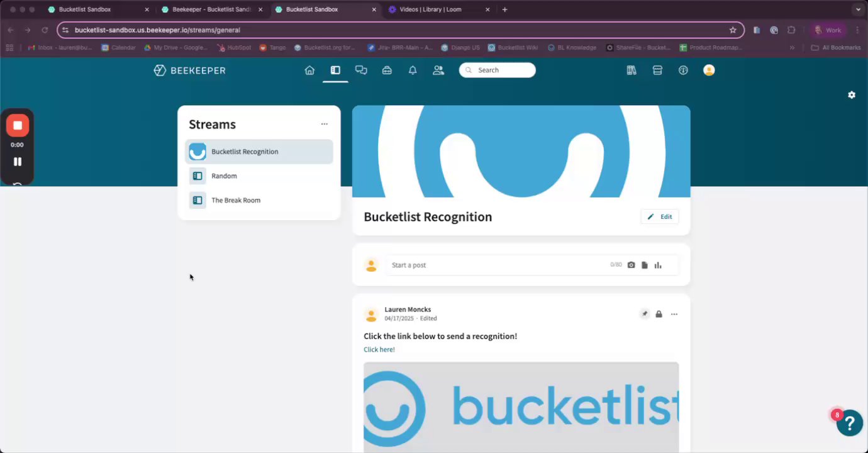Open the apps grid in bookmarks bar
868x453 pixels.
click(9, 48)
